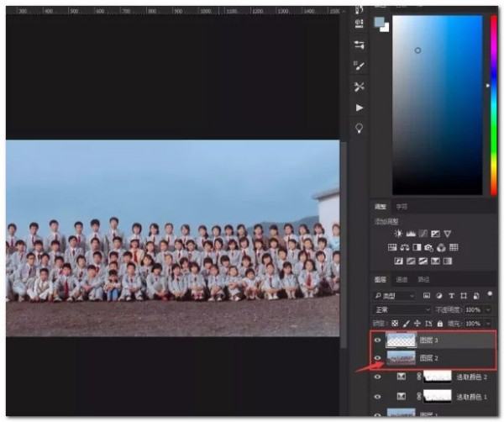This screenshot has width=504, height=422.
Task: Hide 选取颜色 1 adjustment layer eye
Action: [378, 397]
